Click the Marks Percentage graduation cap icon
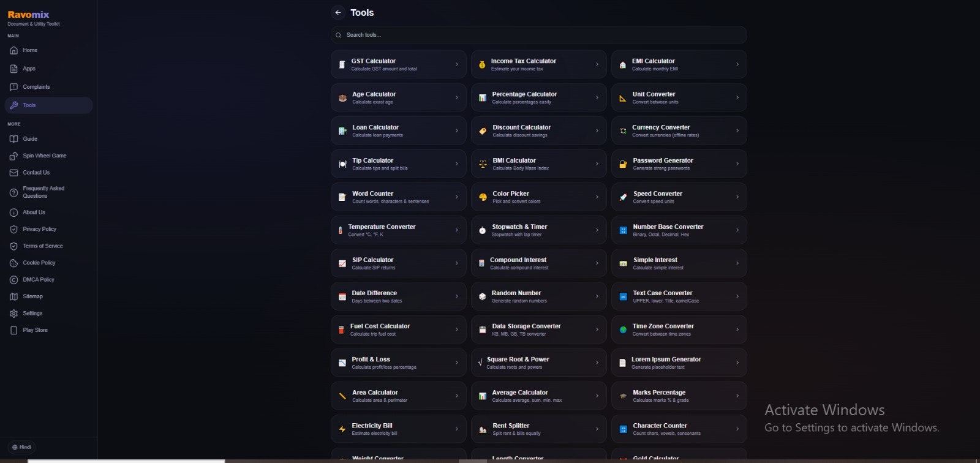 click(x=623, y=396)
